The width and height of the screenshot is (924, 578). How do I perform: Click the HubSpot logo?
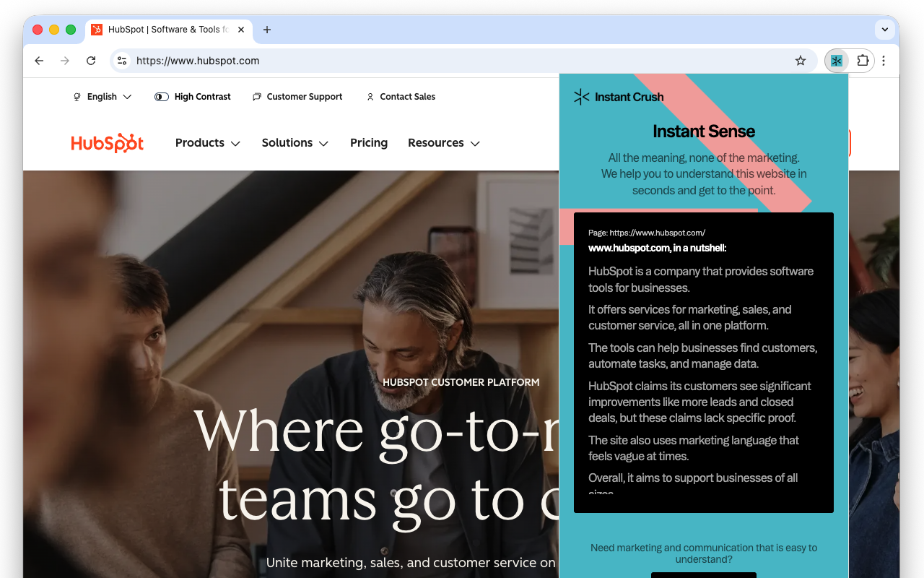click(x=108, y=143)
